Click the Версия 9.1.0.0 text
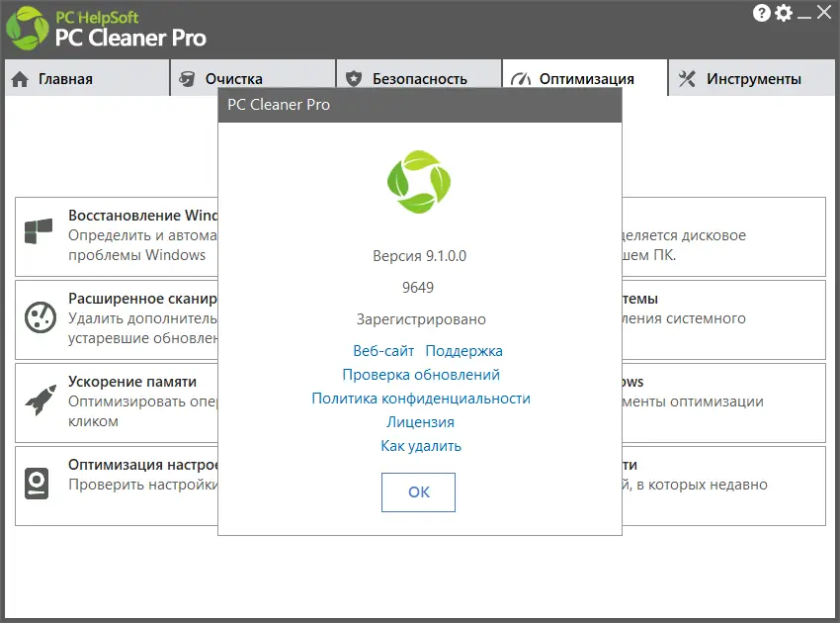Image resolution: width=840 pixels, height=623 pixels. pyautogui.click(x=419, y=256)
